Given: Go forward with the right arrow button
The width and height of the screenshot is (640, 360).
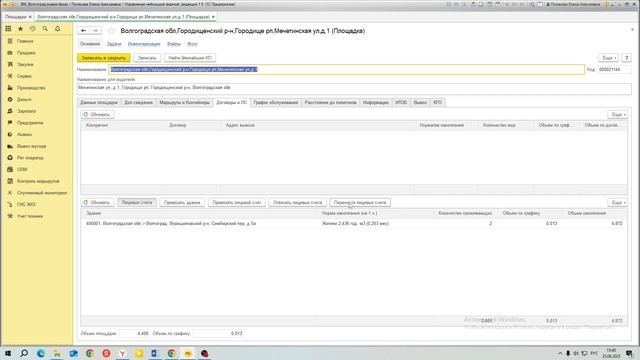Looking at the screenshot, I should tap(95, 31).
